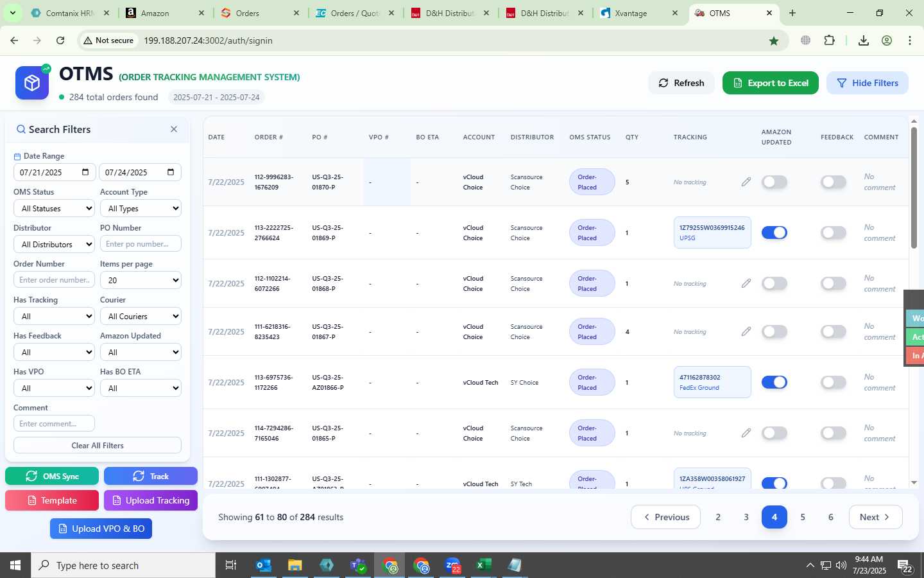This screenshot has width=924, height=578.
Task: Enable Feedback for order 114-7294286-7165046
Action: click(834, 433)
